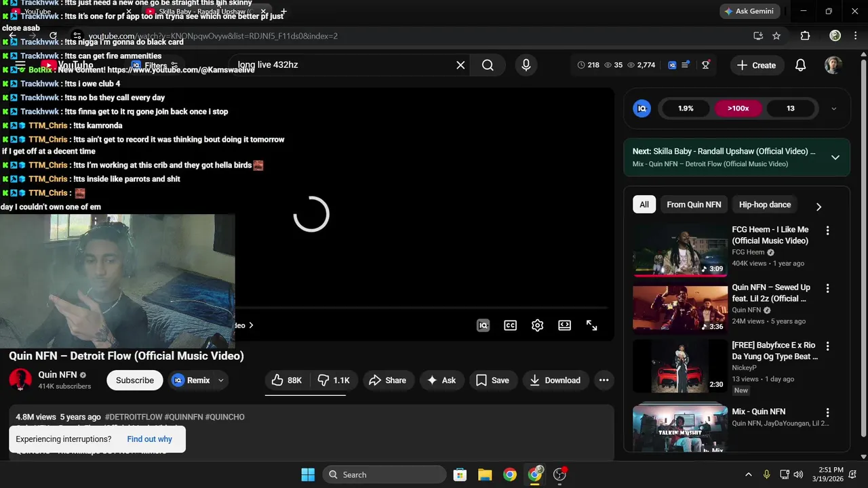The width and height of the screenshot is (868, 488).
Task: Select the All filter chip
Action: 644,205
